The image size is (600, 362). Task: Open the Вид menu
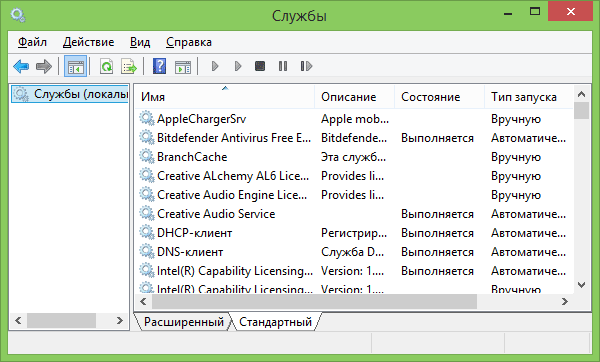(x=140, y=42)
